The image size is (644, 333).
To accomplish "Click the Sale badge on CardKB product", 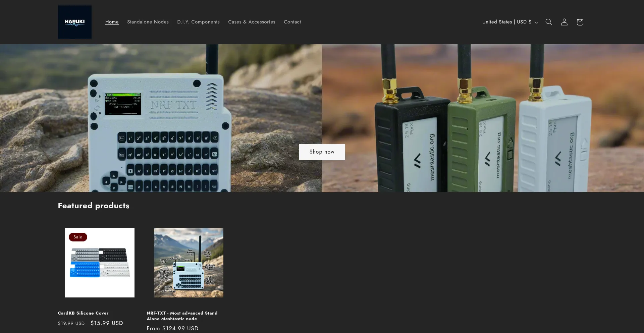I will pos(78,237).
